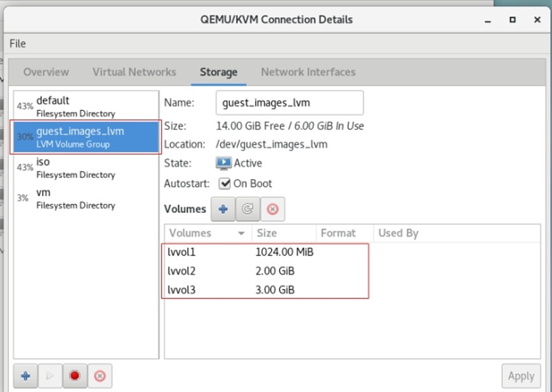Click the Active state monitor icon

tap(223, 163)
